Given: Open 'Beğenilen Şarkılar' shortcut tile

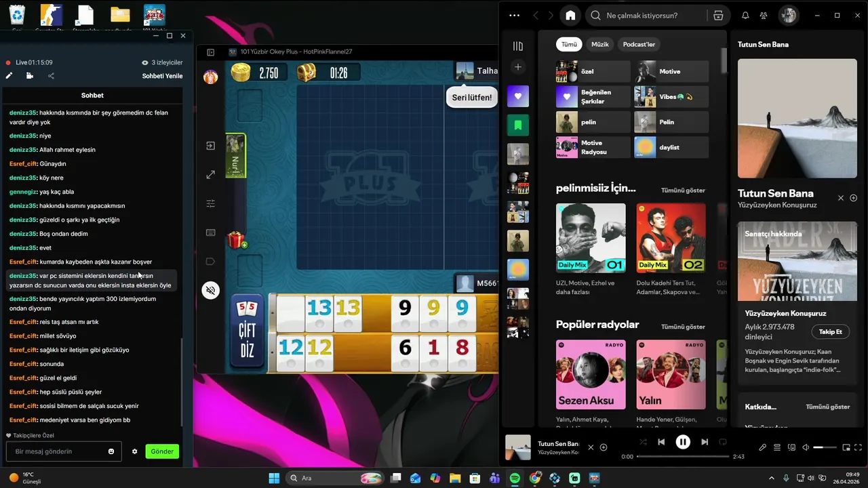Looking at the screenshot, I should pyautogui.click(x=593, y=96).
